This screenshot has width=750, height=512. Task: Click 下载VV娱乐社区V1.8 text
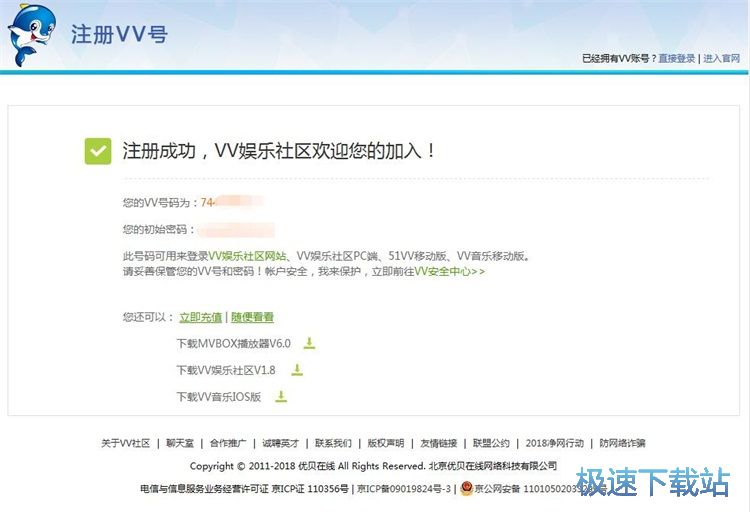click(226, 370)
